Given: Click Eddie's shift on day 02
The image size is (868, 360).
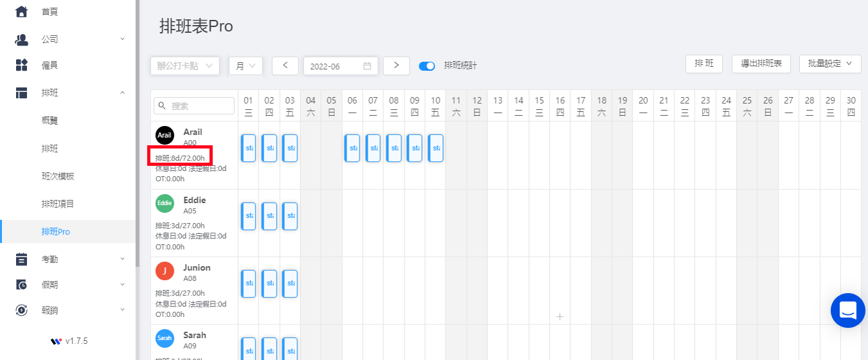Looking at the screenshot, I should pos(269,216).
